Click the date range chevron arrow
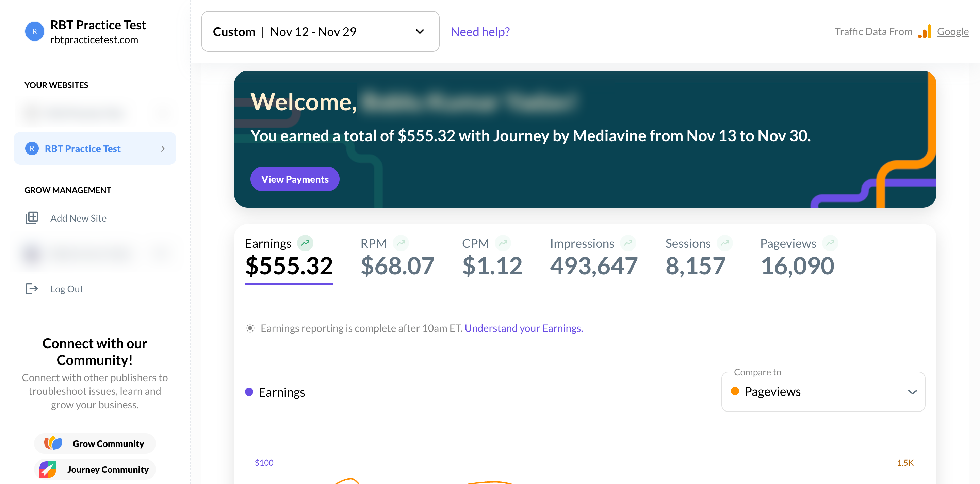Screen dimensions: 980x484 click(420, 32)
